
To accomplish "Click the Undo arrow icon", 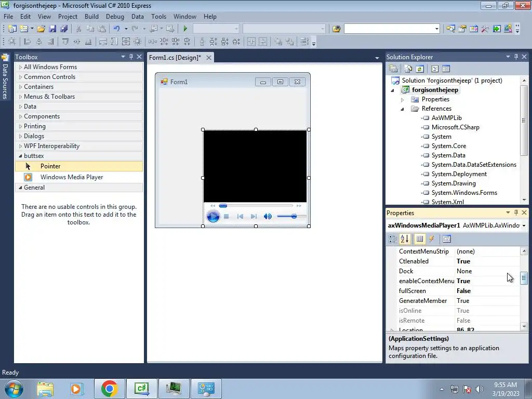I will pos(117,29).
